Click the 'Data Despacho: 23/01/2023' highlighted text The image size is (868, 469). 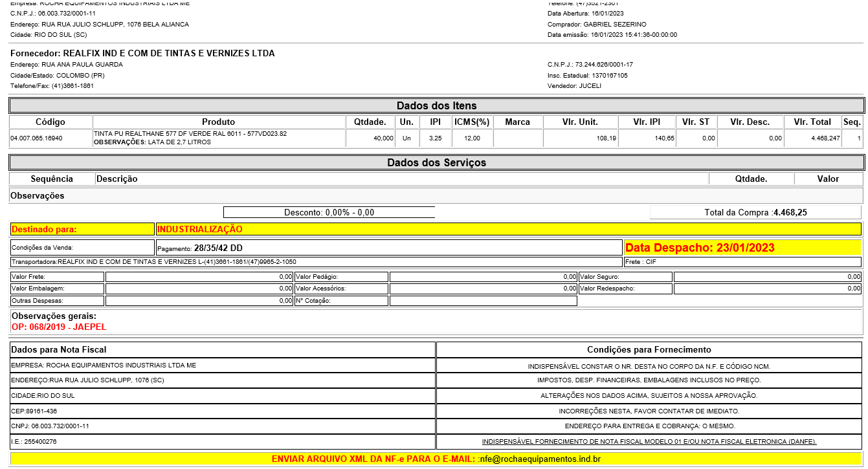tap(700, 248)
